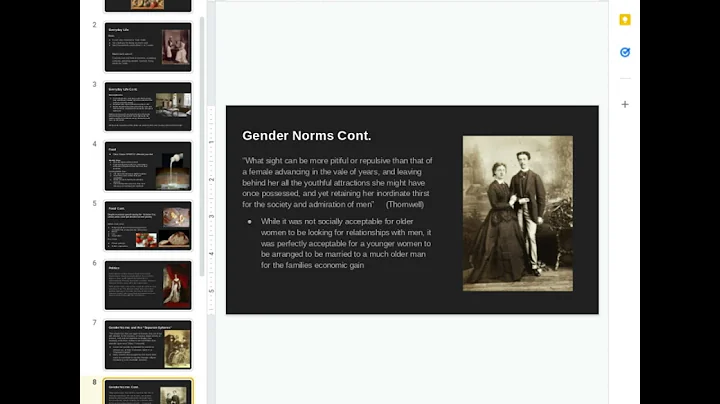Select slide 7 thumbnail Gender Norms Separate Spheres
The width and height of the screenshot is (720, 404).
tap(148, 345)
